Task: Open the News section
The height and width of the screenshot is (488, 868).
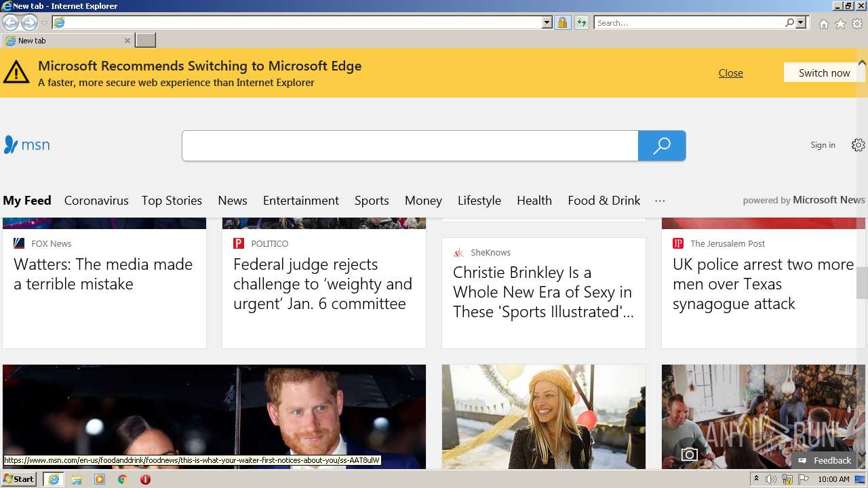Action: pyautogui.click(x=233, y=201)
